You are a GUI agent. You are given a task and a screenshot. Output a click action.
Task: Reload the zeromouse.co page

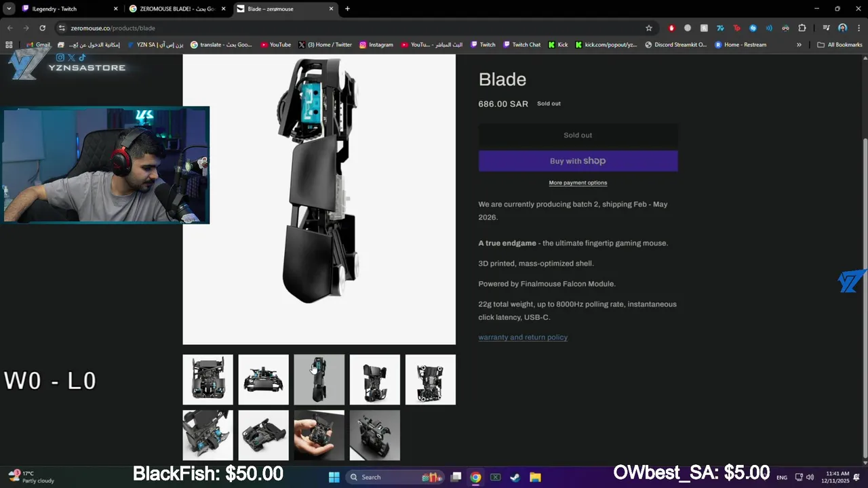point(42,28)
